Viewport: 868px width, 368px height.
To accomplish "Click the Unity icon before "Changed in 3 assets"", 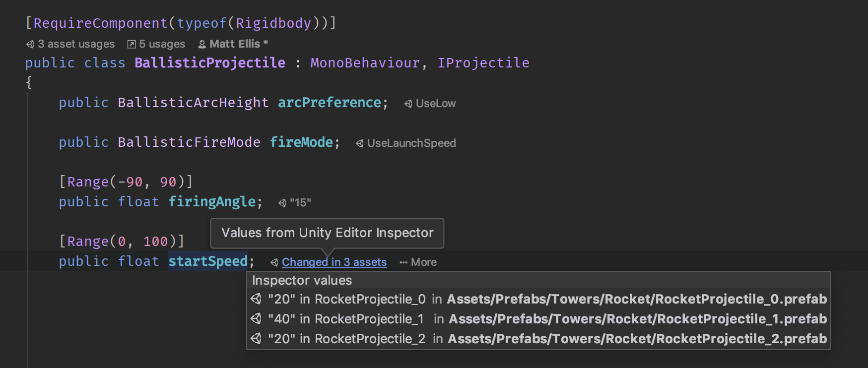I will [274, 262].
